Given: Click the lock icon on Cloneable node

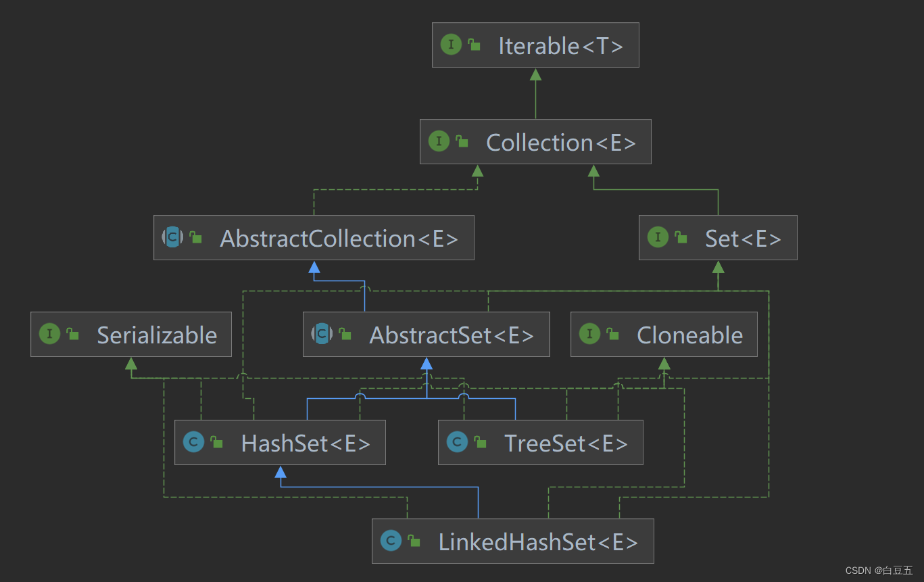Looking at the screenshot, I should pyautogui.click(x=613, y=334).
